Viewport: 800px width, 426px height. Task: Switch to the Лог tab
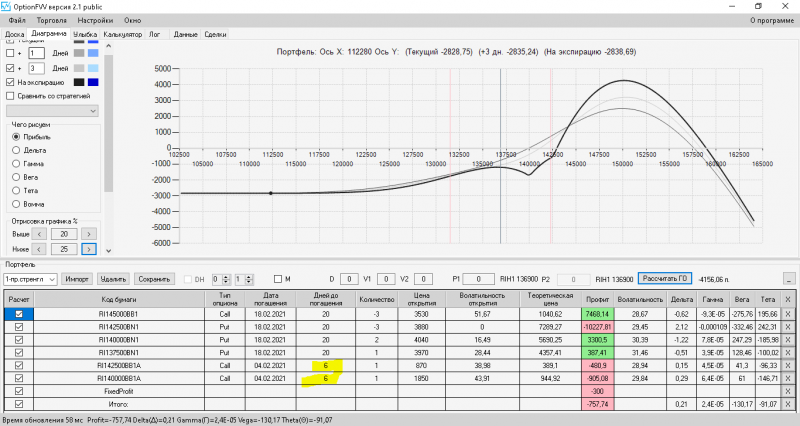click(x=155, y=34)
